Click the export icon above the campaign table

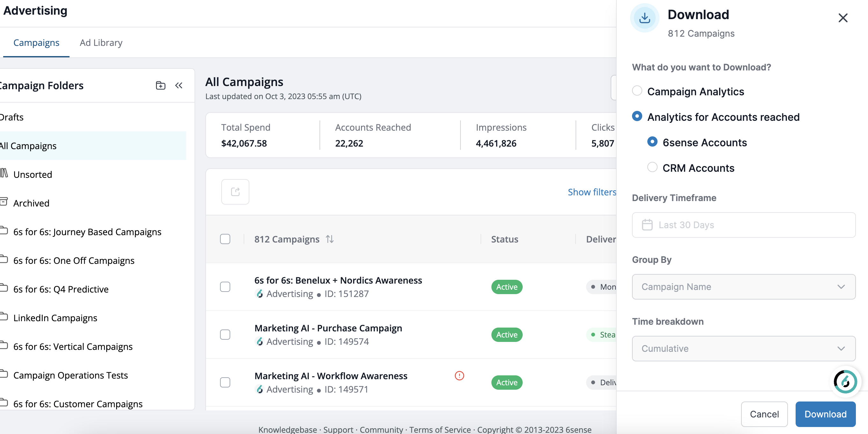(235, 192)
